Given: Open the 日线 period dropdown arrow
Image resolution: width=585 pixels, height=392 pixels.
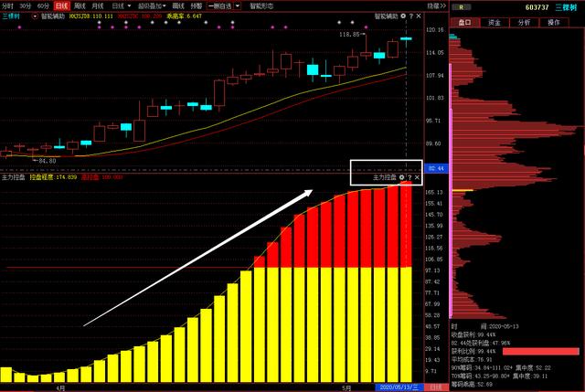Looking at the screenshot, I should pos(129,6).
